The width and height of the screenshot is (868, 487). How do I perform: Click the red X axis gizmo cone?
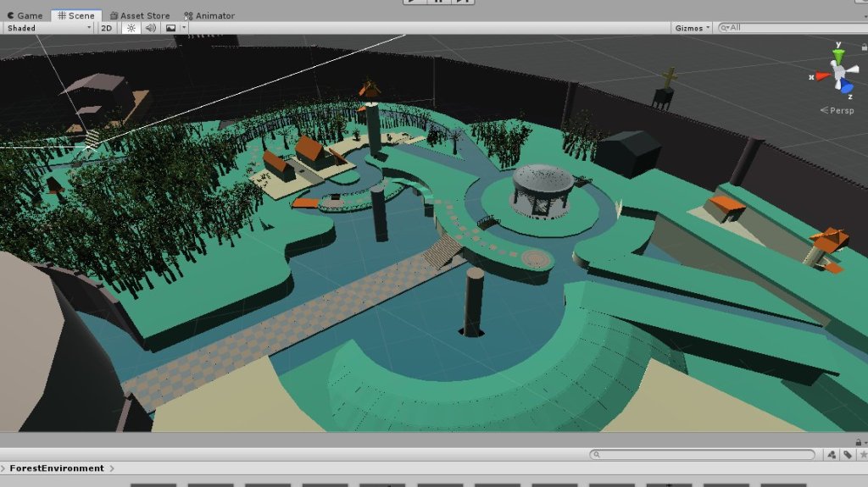(821, 76)
